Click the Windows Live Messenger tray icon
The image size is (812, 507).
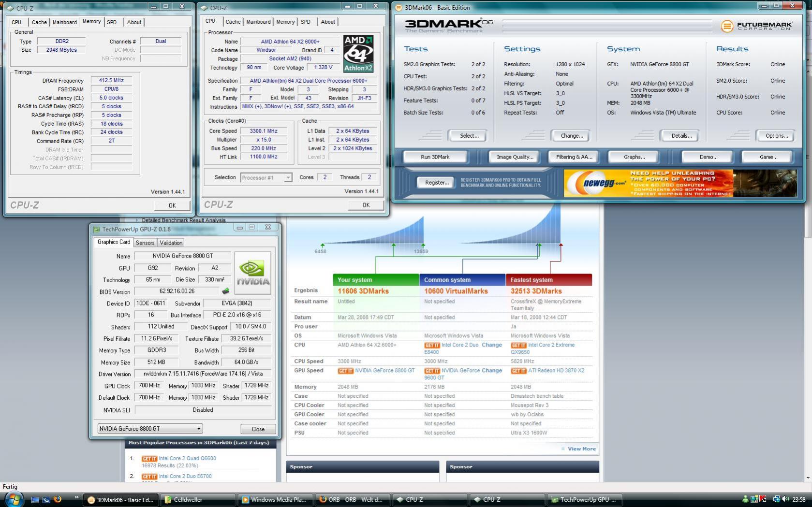click(746, 499)
